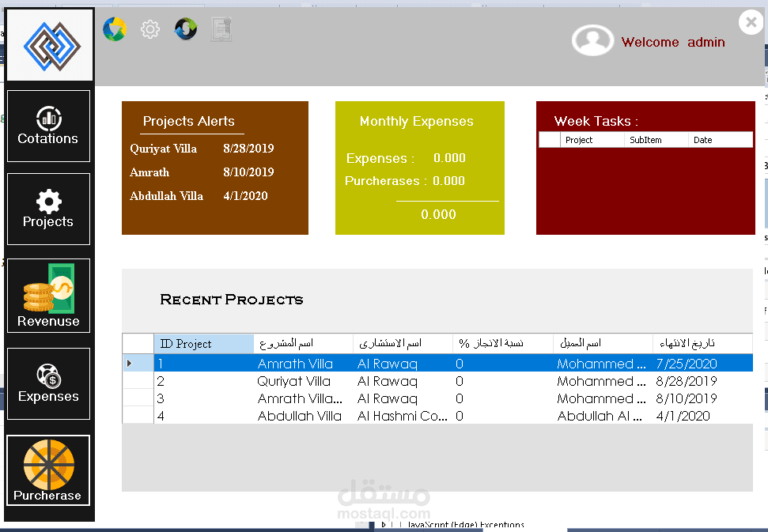Click the Mohammed ... cell in row 3
This screenshot has height=532, width=768.
pos(603,398)
